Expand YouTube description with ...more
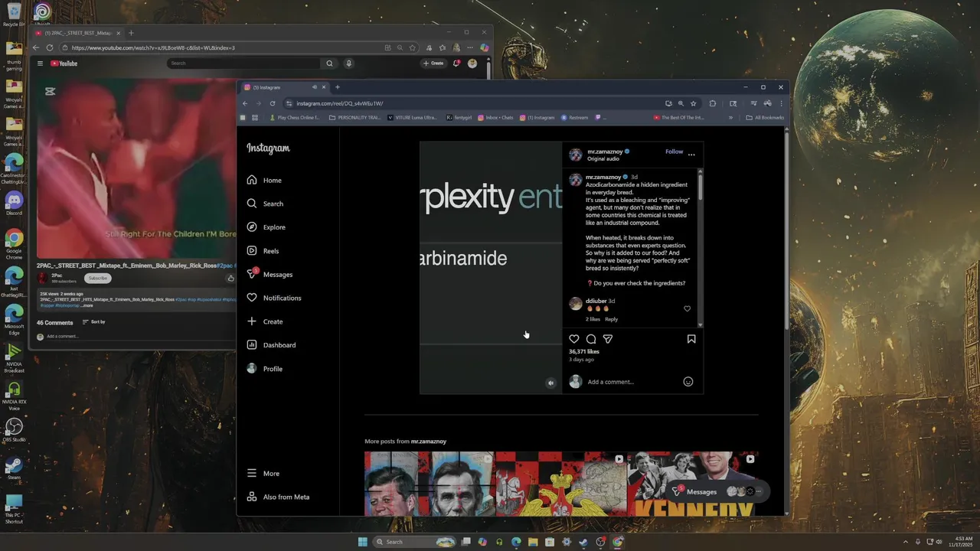This screenshot has width=980, height=551. [x=87, y=305]
